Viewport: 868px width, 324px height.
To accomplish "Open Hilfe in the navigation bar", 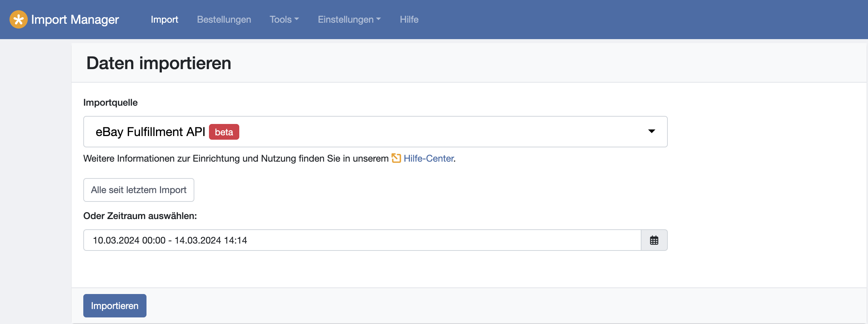I will 409,19.
